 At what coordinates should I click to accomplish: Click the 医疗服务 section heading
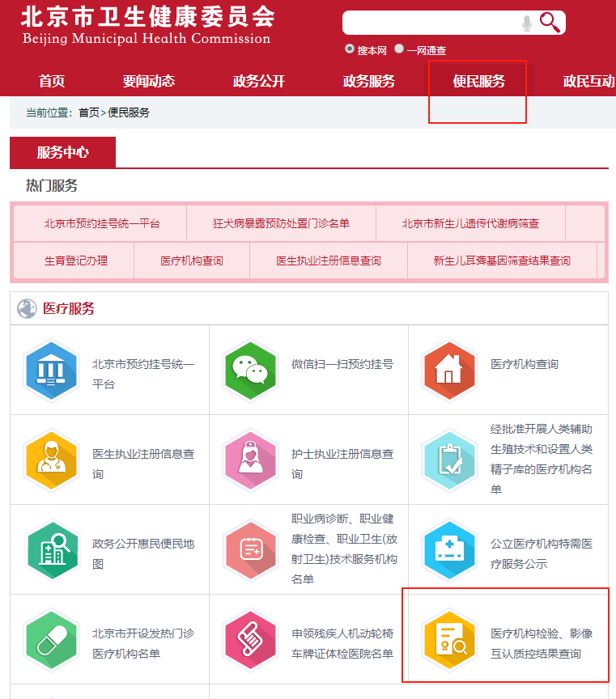coord(69,308)
